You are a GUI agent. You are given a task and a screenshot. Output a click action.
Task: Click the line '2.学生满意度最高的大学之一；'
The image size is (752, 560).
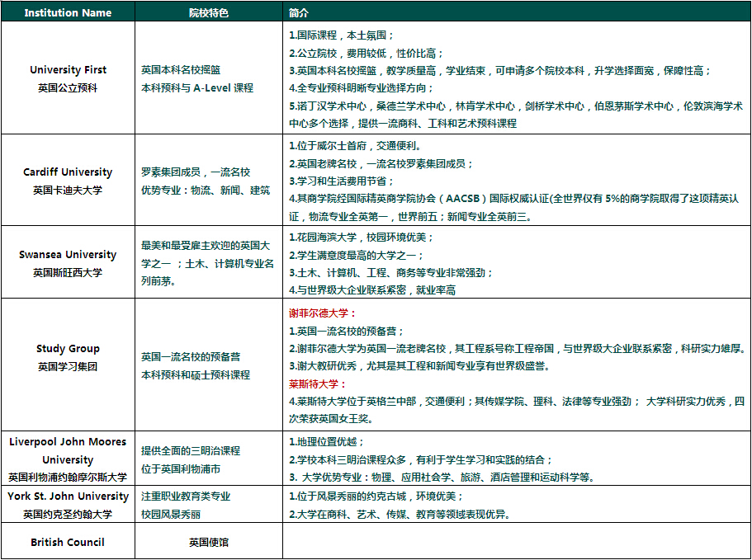[357, 256]
